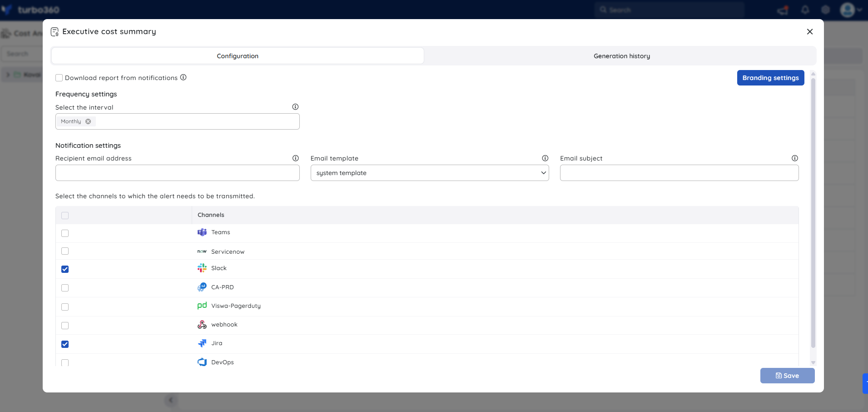This screenshot has width=868, height=412.
Task: Click info icon for Recipient email address
Action: [296, 158]
